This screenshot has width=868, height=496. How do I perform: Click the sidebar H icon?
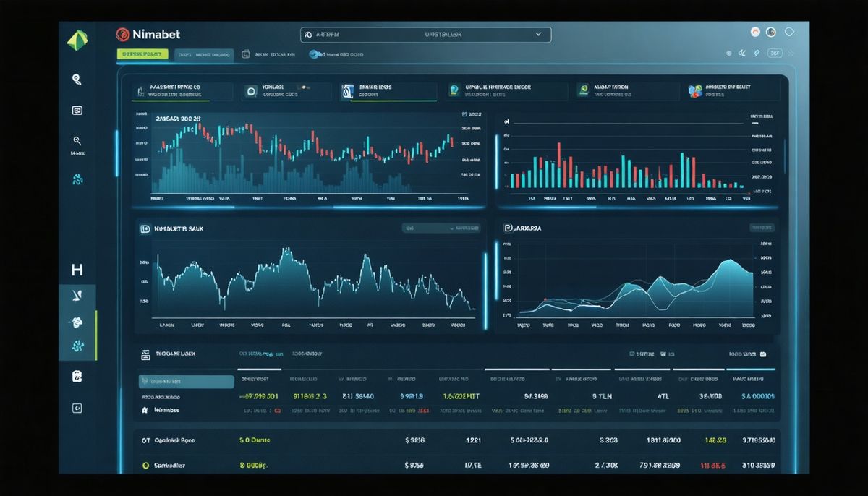(x=77, y=270)
